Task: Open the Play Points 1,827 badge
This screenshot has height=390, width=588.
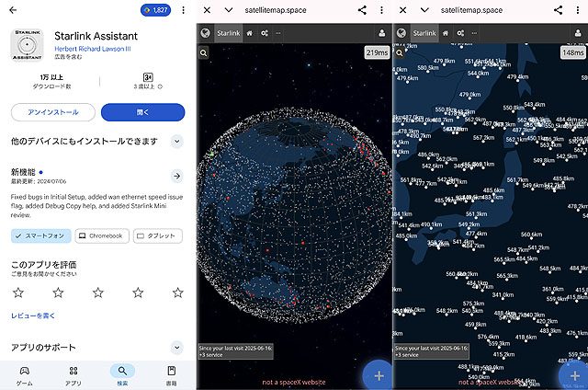Action: pos(155,10)
